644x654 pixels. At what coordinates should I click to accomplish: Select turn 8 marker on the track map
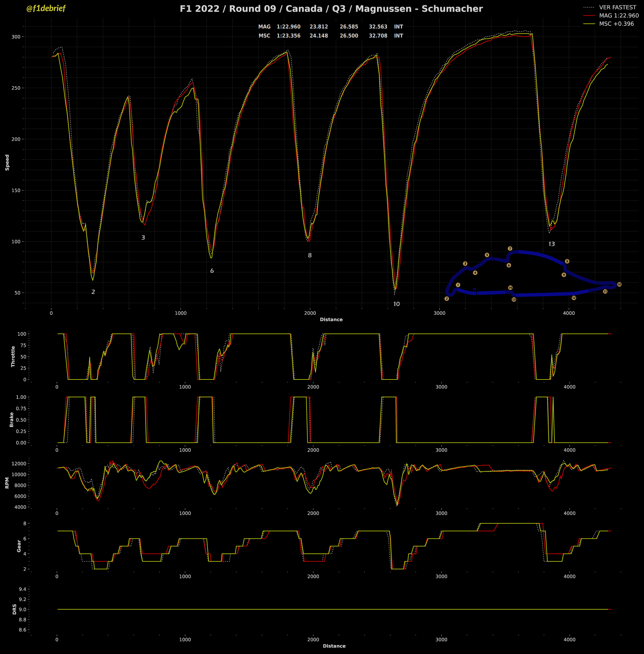tap(567, 261)
